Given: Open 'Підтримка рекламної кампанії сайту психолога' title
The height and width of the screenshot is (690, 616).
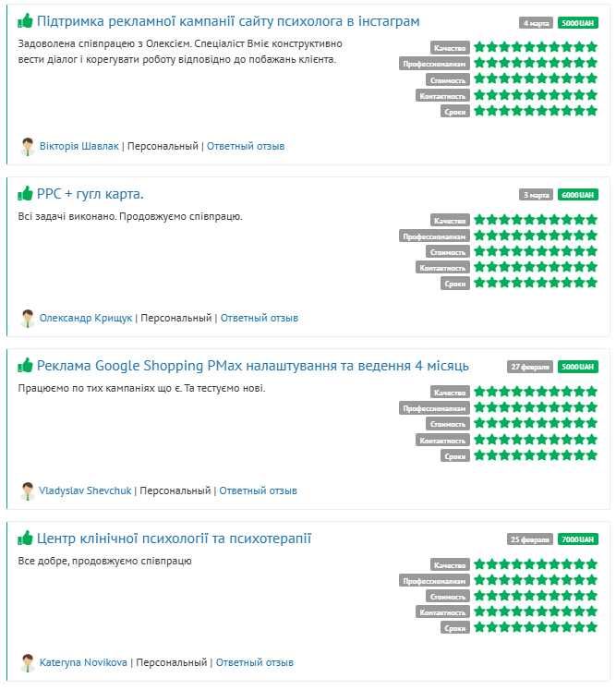Looking at the screenshot, I should (x=228, y=21).
